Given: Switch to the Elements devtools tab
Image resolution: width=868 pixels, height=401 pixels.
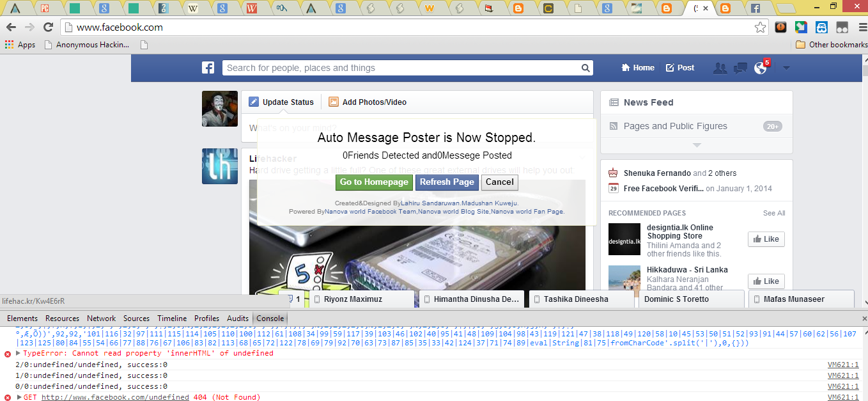Looking at the screenshot, I should click(22, 318).
